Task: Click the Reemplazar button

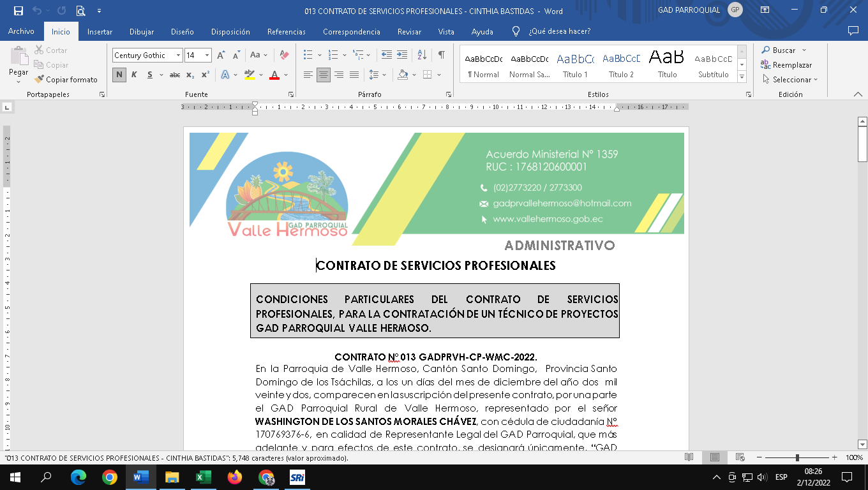Action: (786, 65)
